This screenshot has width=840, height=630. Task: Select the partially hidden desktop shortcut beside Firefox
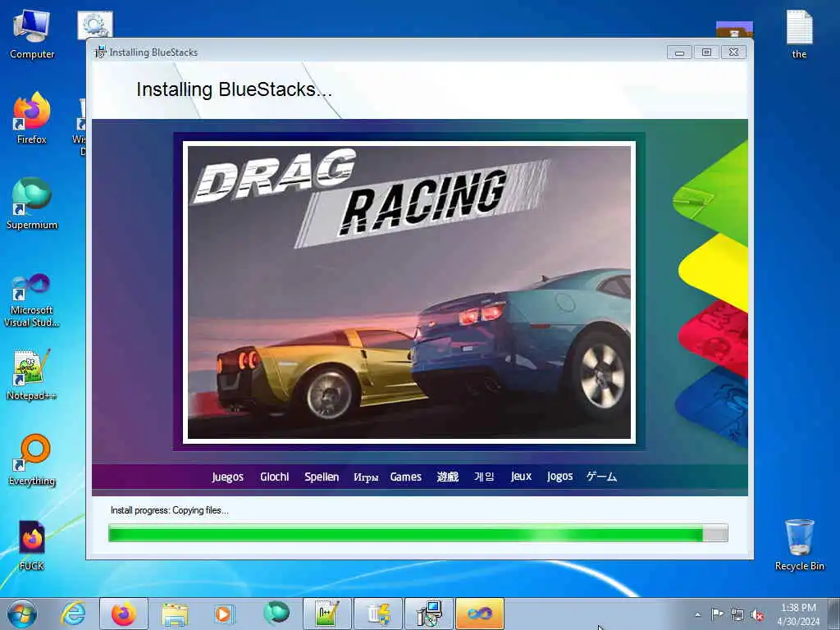(81, 126)
